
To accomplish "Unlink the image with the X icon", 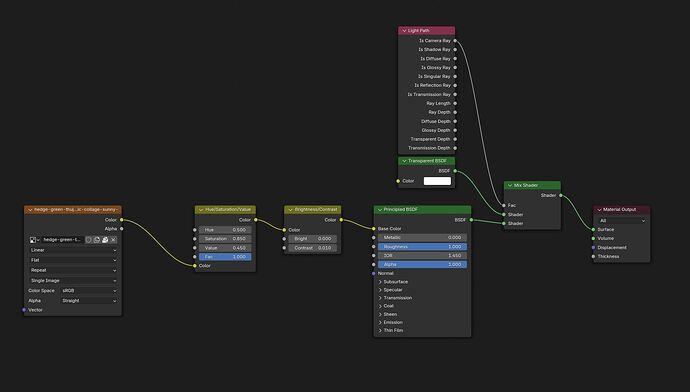I will (x=114, y=240).
